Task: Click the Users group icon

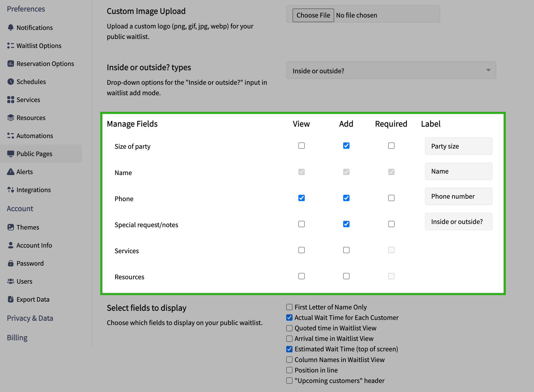Action: coord(10,281)
